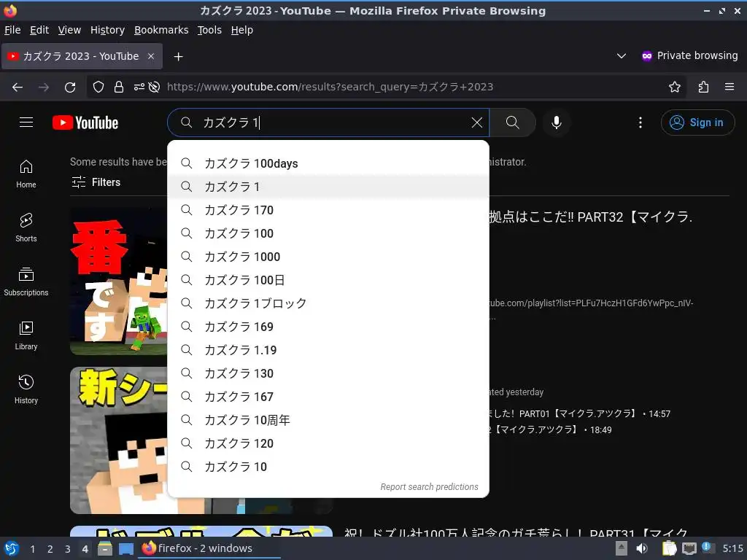Click Report search predictions link
This screenshot has width=747, height=560.
pyautogui.click(x=429, y=486)
